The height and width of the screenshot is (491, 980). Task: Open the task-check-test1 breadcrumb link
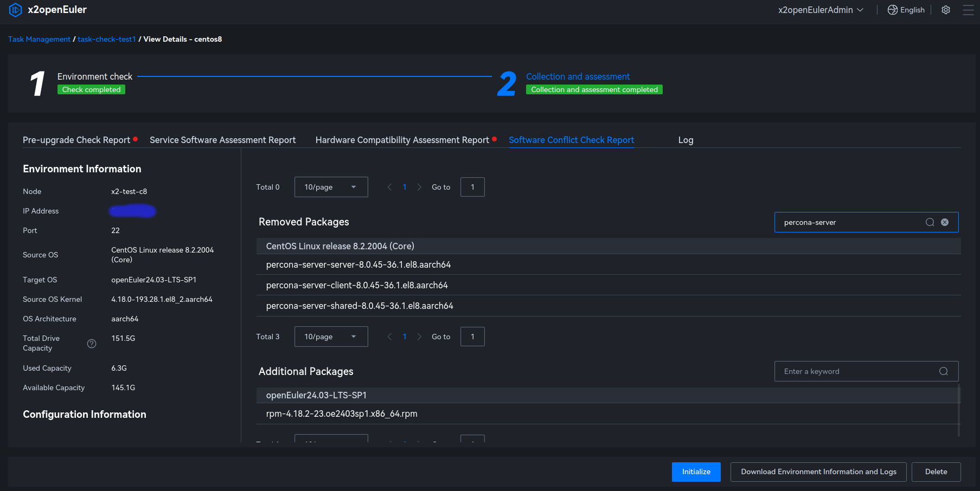point(107,39)
